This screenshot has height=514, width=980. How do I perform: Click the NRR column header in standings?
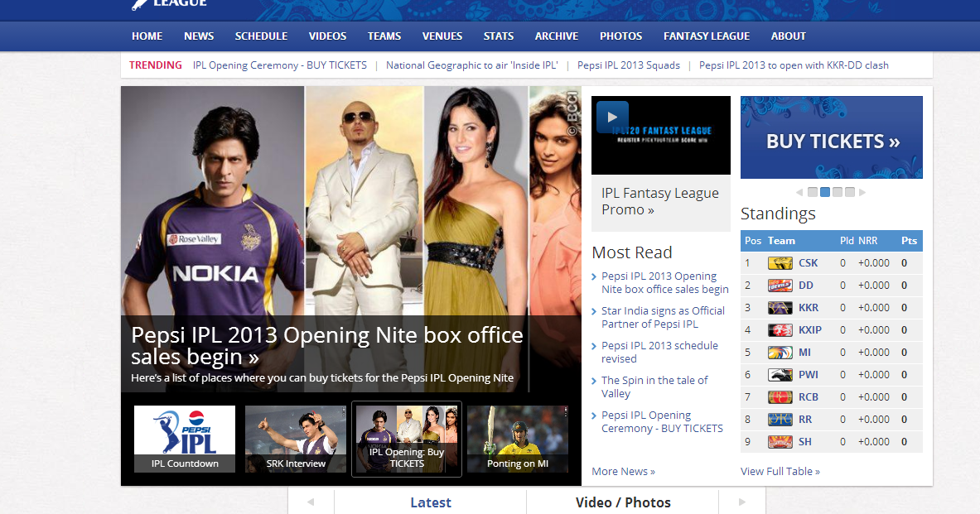tap(868, 241)
